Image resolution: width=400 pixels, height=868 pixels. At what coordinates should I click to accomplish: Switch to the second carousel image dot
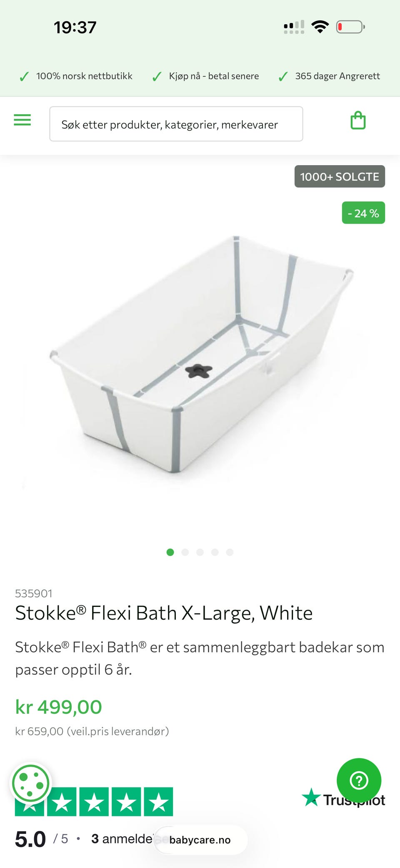coord(185,552)
